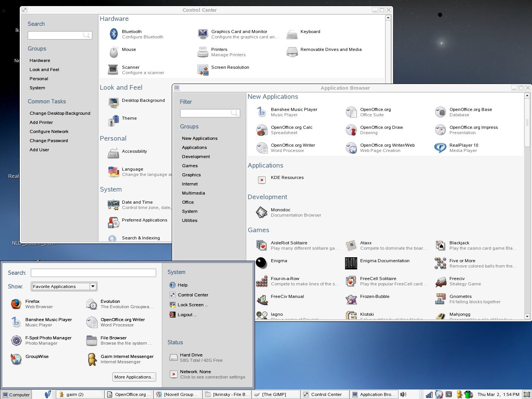Switch to The GIMP taskbar entry

(276, 394)
